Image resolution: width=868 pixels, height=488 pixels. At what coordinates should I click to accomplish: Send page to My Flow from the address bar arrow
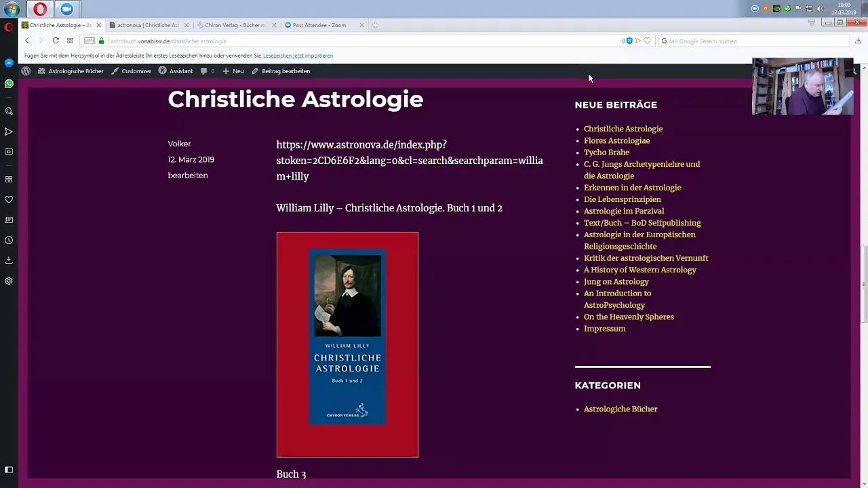pyautogui.click(x=638, y=41)
